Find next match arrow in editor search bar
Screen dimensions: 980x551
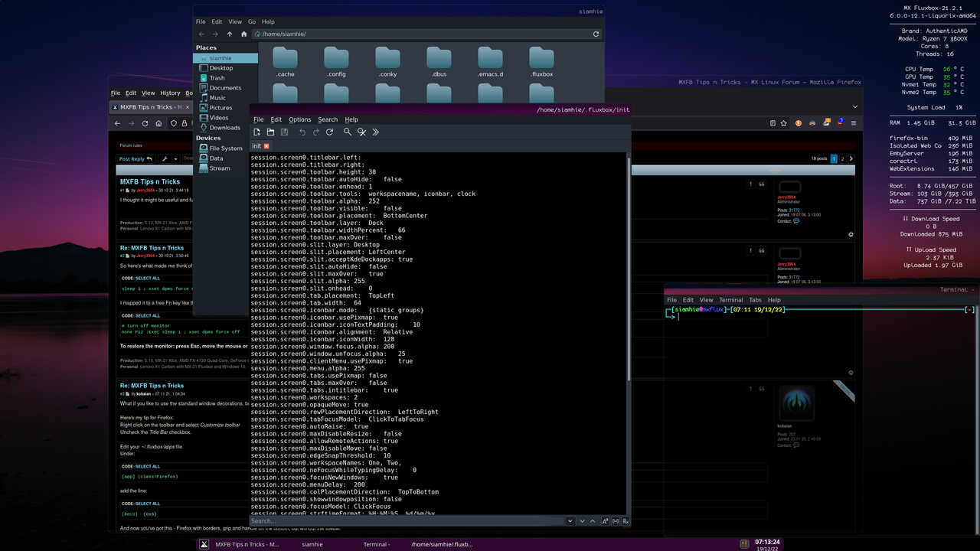point(581,521)
